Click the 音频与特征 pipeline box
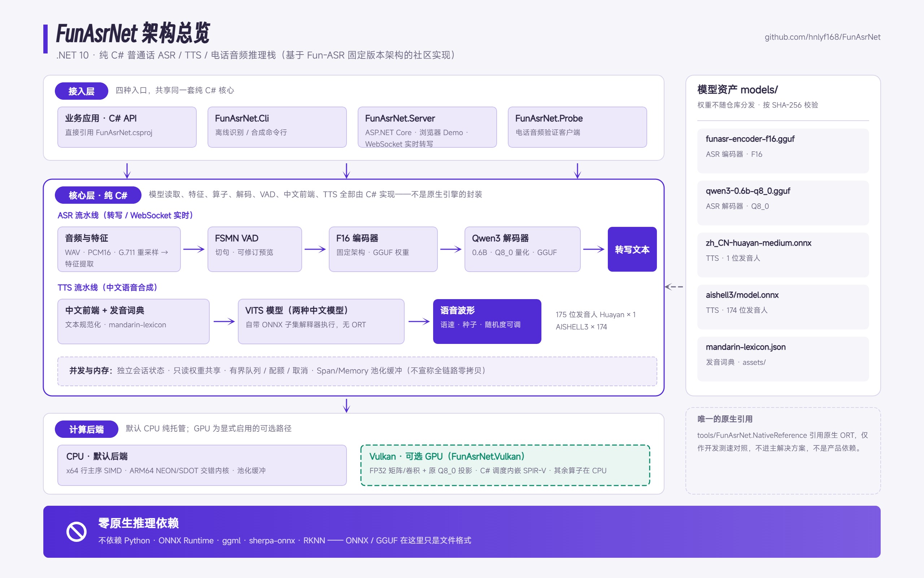Image resolution: width=924 pixels, height=578 pixels. (119, 249)
